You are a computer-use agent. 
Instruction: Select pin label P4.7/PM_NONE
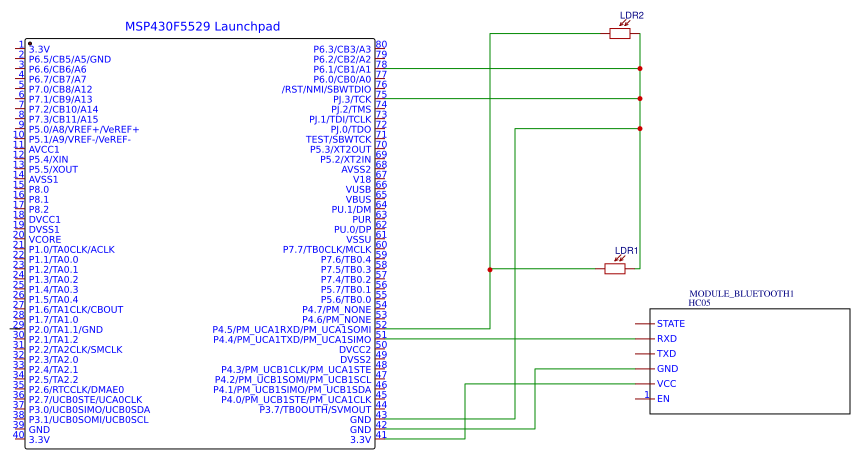pyautogui.click(x=336, y=309)
